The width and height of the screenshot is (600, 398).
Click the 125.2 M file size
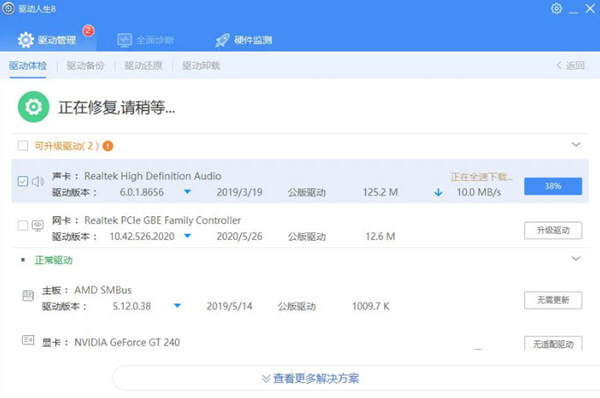click(x=380, y=192)
